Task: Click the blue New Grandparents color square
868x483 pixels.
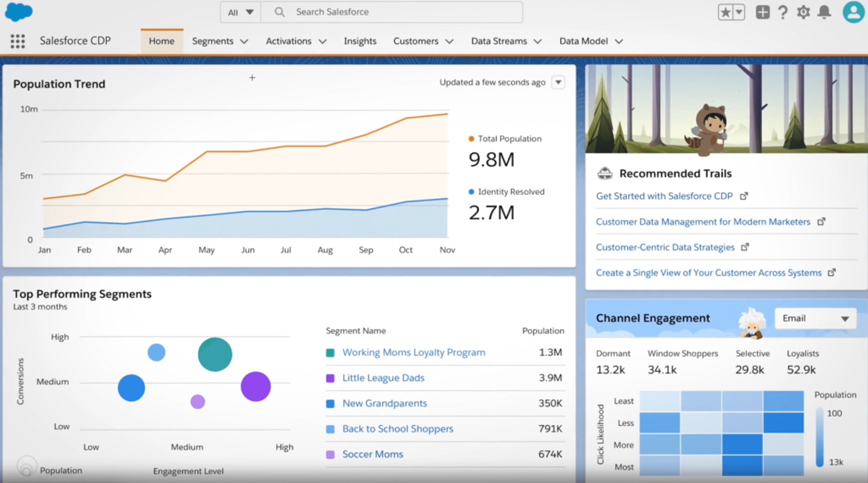Action: point(330,404)
